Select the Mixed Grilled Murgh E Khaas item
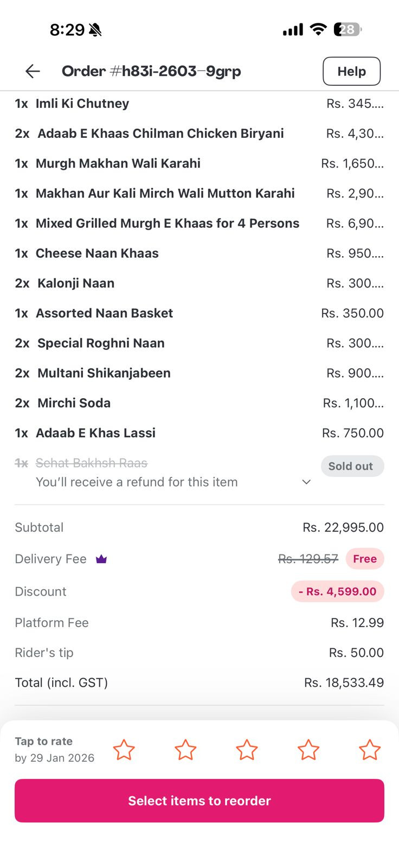Viewport: 399px width, 868px height. (167, 224)
